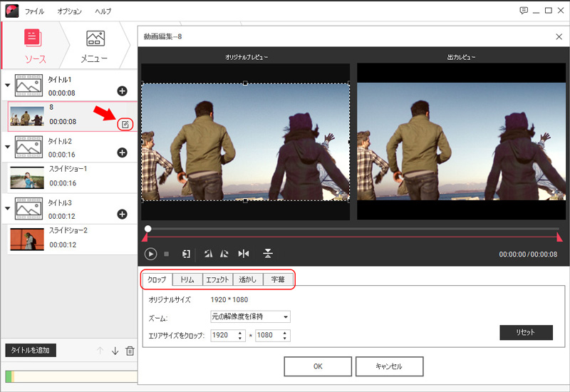The height and width of the screenshot is (392, 570).
Task: Select the タイトル3 row
Action: [70, 209]
